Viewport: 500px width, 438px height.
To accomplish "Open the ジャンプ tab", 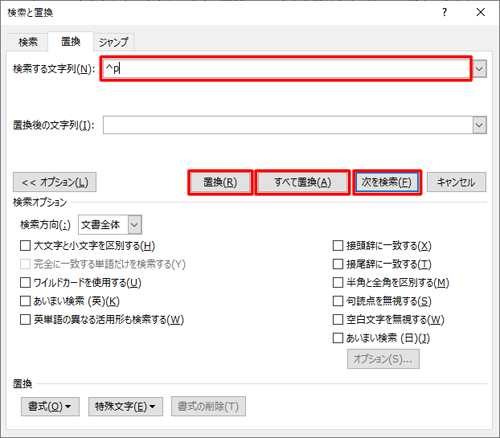I will tap(113, 42).
